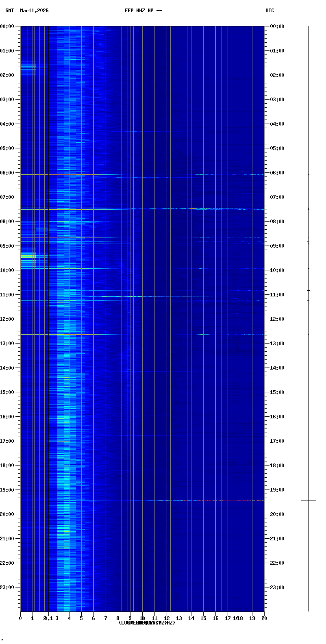326x644 pixels.
Task: Click the 4 Hz frequency axis label
Action: click(x=69, y=618)
